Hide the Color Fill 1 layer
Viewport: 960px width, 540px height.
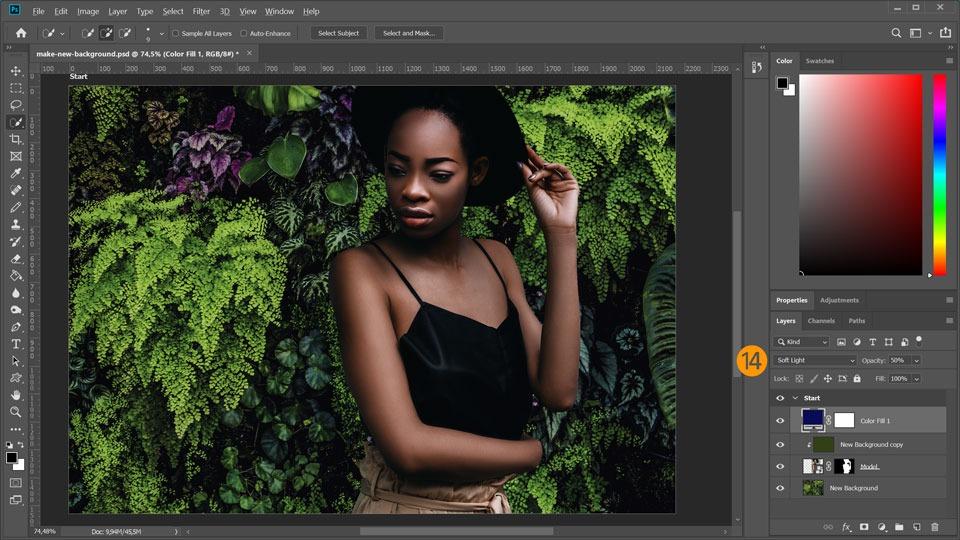[780, 421]
